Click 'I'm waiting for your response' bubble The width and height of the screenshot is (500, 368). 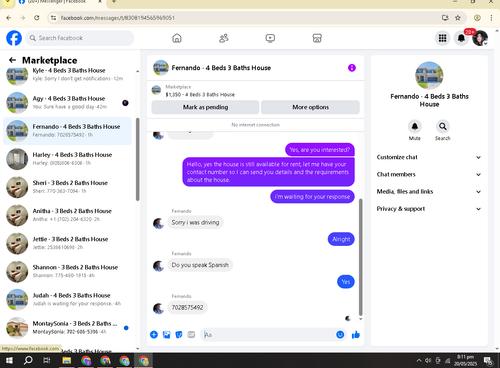(x=312, y=197)
